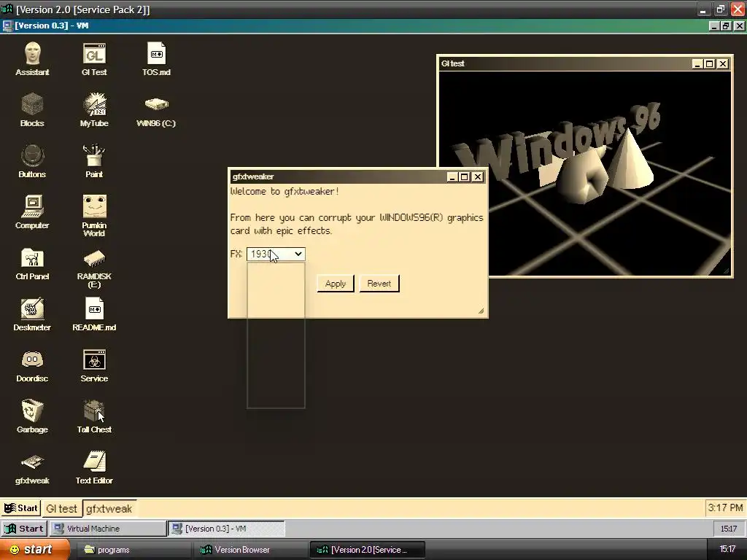This screenshot has height=560, width=747.
Task: Switch to the gfxtweak taskbar item
Action: pyautogui.click(x=109, y=508)
